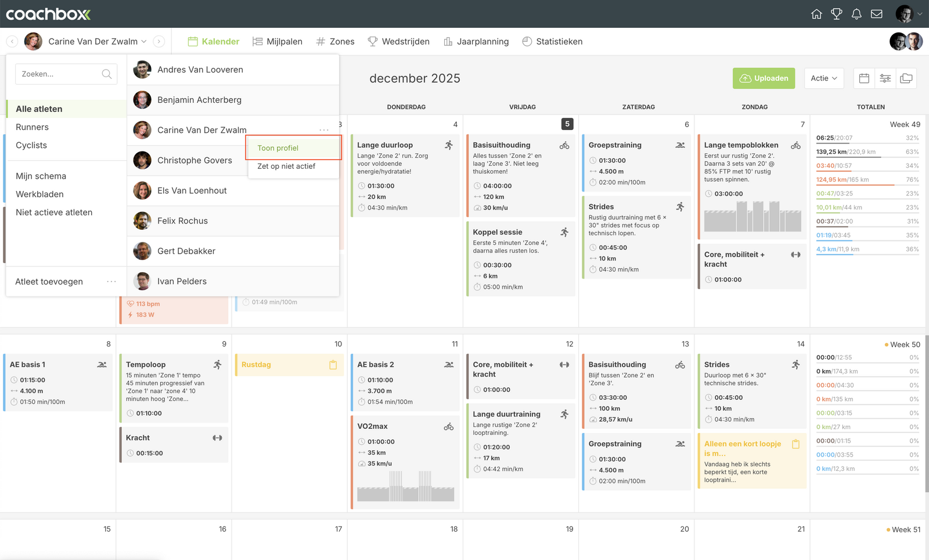The height and width of the screenshot is (560, 929).
Task: Choose Zet op niet actief option
Action: tap(286, 166)
